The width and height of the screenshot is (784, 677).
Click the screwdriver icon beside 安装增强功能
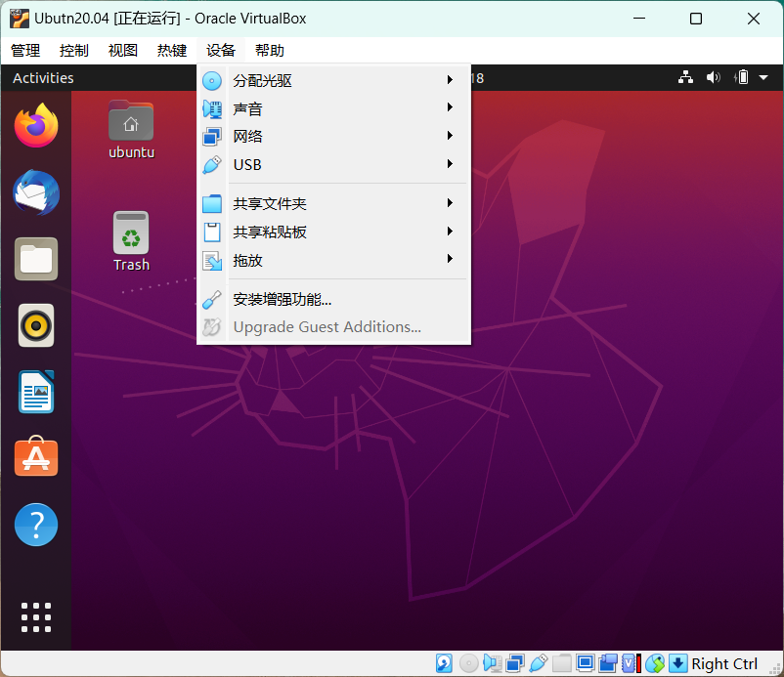coord(212,299)
